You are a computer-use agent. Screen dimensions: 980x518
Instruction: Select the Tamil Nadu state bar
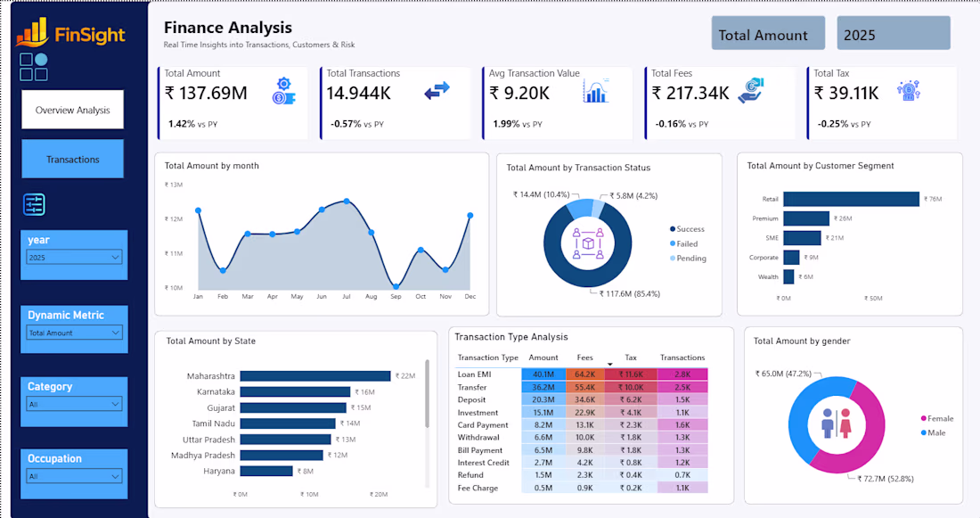(x=288, y=423)
